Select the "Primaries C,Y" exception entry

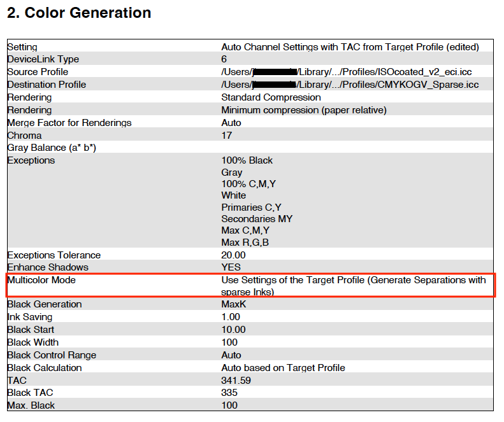pyautogui.click(x=251, y=207)
